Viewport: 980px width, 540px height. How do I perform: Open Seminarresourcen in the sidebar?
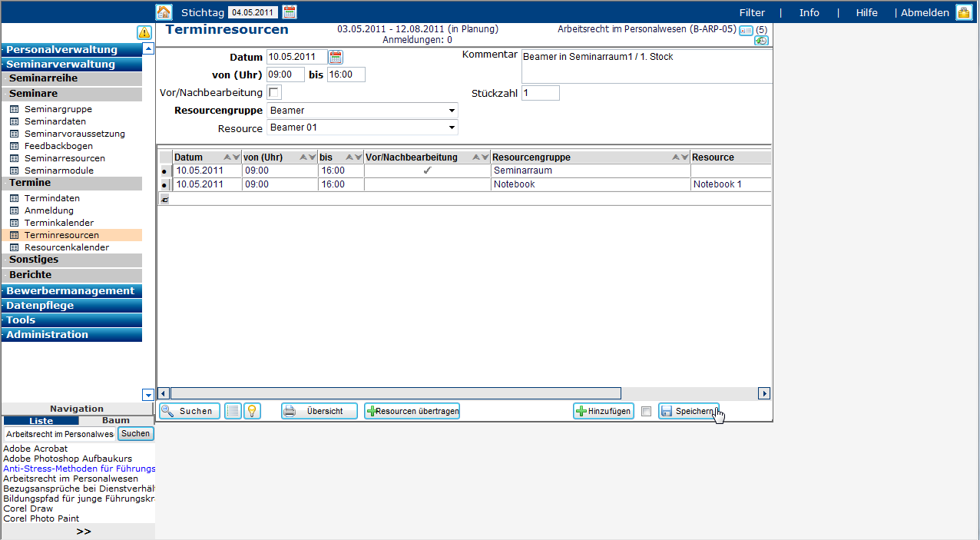tap(65, 158)
